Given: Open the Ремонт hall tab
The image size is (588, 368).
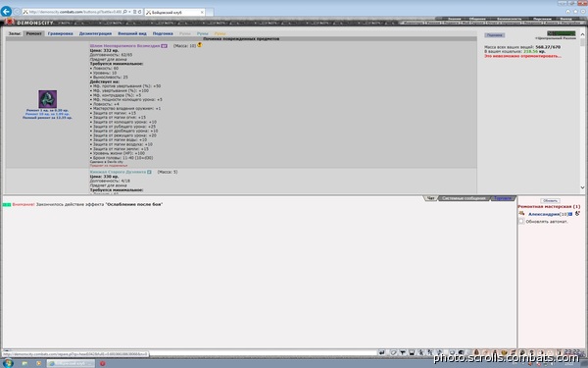Looking at the screenshot, I should (x=33, y=33).
